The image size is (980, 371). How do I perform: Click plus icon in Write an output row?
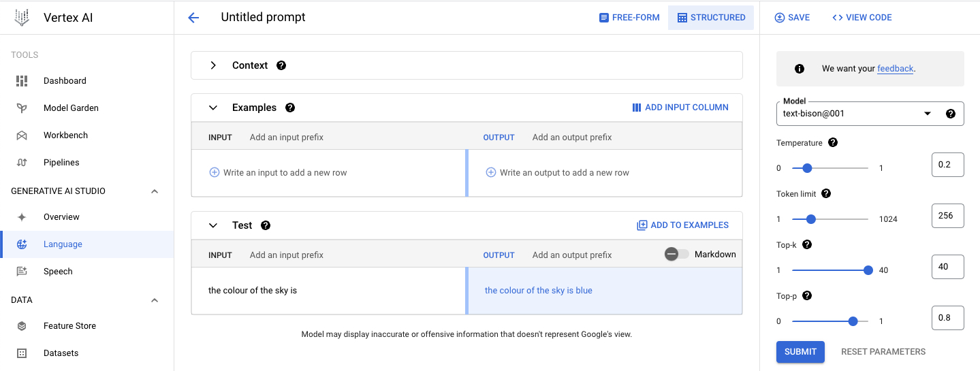pos(490,172)
